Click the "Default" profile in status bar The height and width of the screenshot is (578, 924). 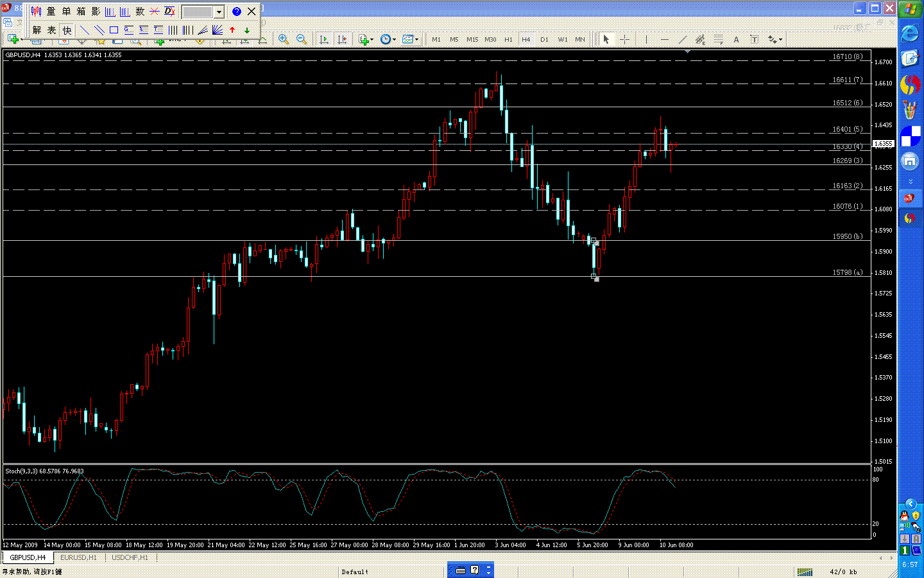point(355,572)
